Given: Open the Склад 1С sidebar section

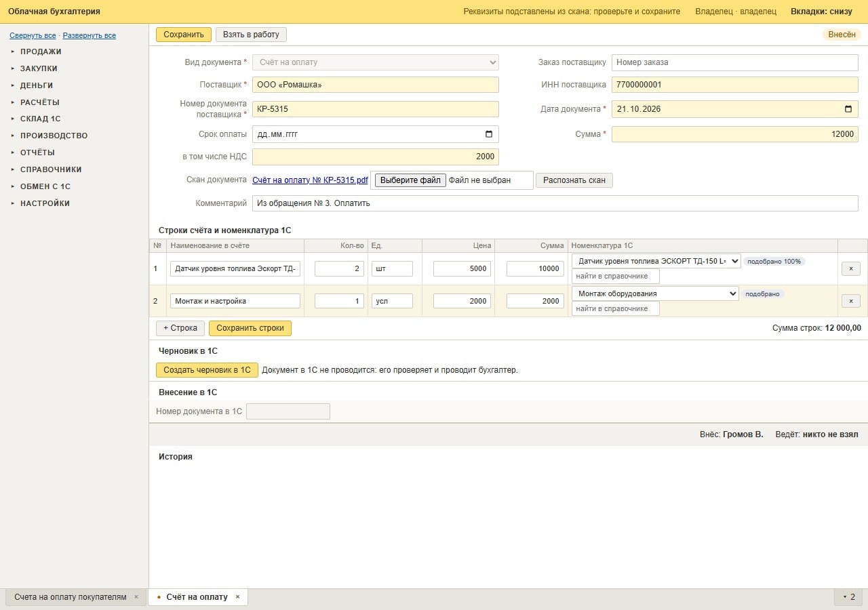Looking at the screenshot, I should [40, 119].
